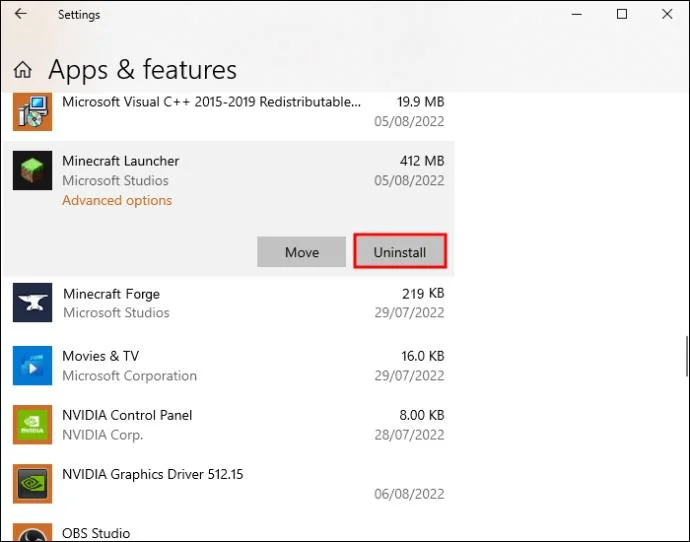Screen dimensions: 690x542
Task: Select the OBS Studio entry
Action: coord(228,532)
